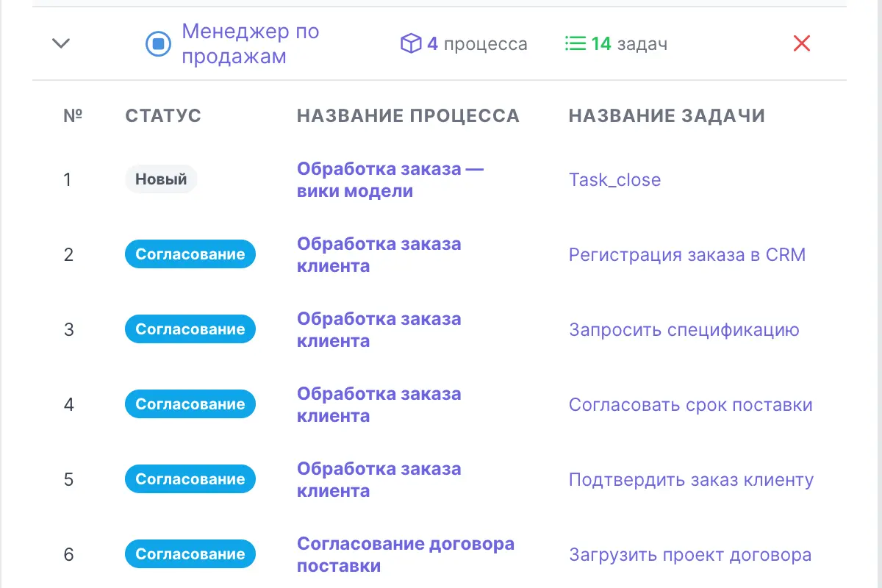Open Загрузить проект договора task
This screenshot has height=588, width=882.
click(689, 555)
